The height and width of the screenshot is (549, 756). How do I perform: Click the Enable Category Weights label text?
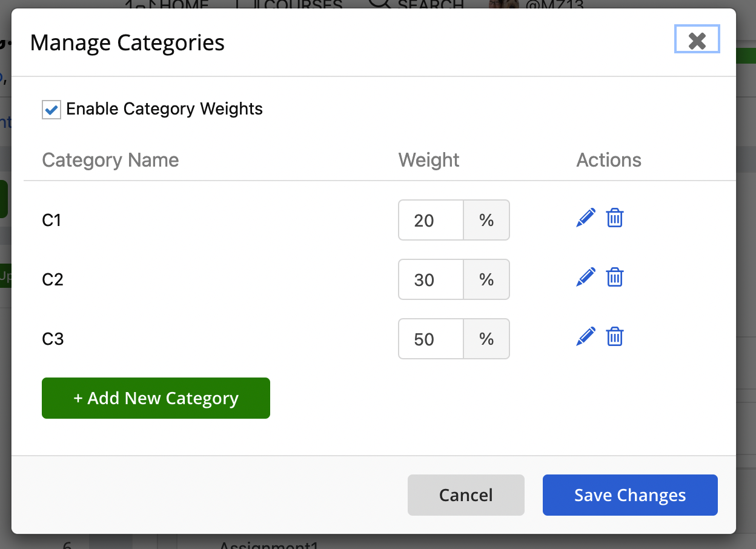pyautogui.click(x=165, y=109)
